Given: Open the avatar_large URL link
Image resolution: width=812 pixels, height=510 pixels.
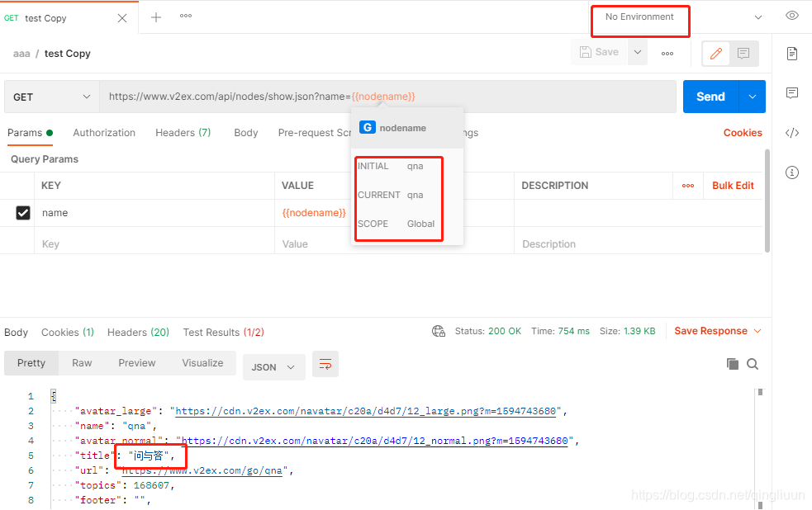Looking at the screenshot, I should click(366, 411).
